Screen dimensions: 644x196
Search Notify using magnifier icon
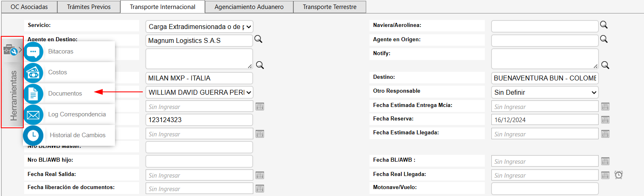pos(605,65)
